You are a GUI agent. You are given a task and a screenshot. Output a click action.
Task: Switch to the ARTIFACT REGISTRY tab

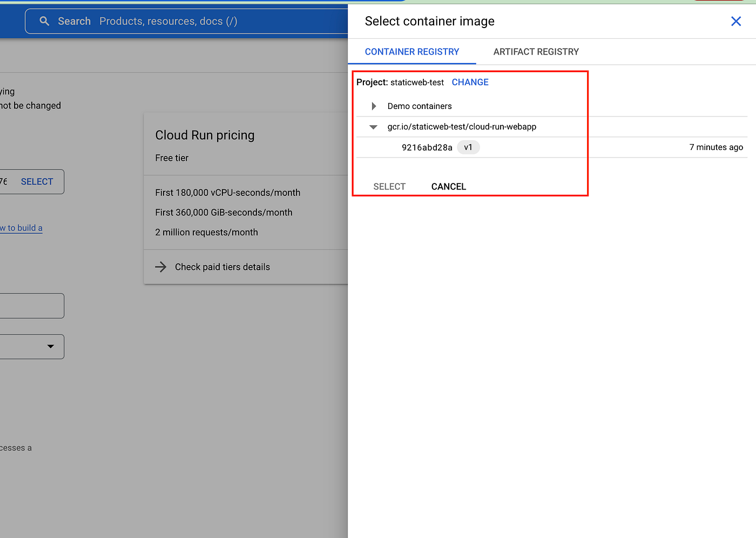(536, 51)
